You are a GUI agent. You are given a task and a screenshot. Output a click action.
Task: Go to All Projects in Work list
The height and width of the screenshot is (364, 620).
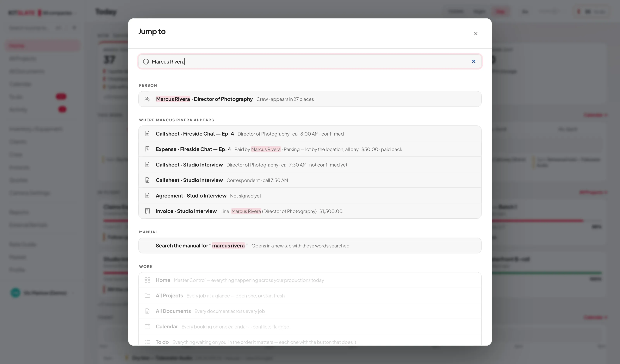pyautogui.click(x=310, y=296)
